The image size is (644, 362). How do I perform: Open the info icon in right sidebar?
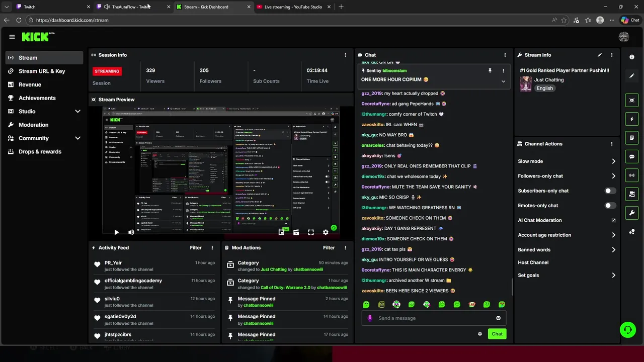coord(632,57)
